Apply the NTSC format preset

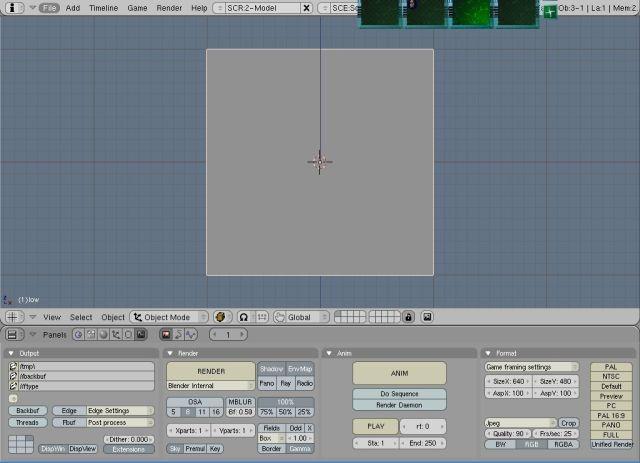pyautogui.click(x=611, y=376)
